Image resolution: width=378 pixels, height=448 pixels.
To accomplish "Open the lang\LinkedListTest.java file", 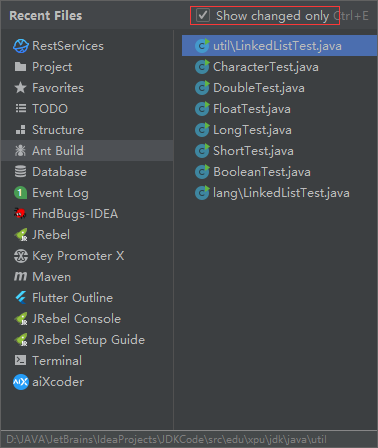I will pos(279,193).
